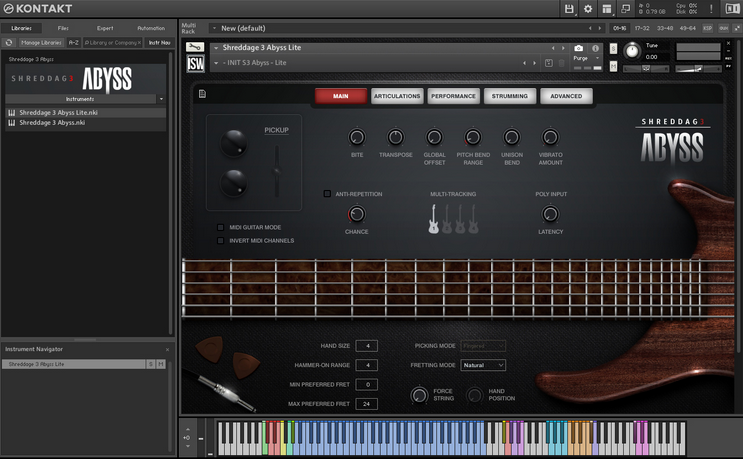Click the upper guitar pick image

(209, 350)
